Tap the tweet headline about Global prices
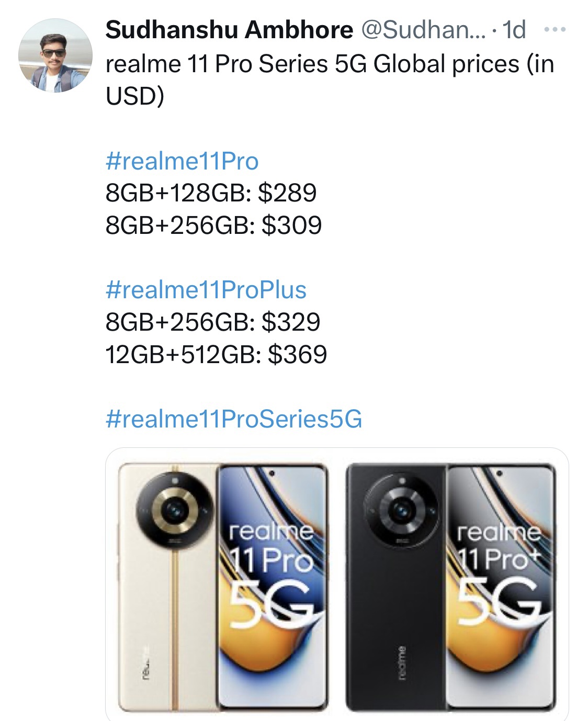 (330, 80)
